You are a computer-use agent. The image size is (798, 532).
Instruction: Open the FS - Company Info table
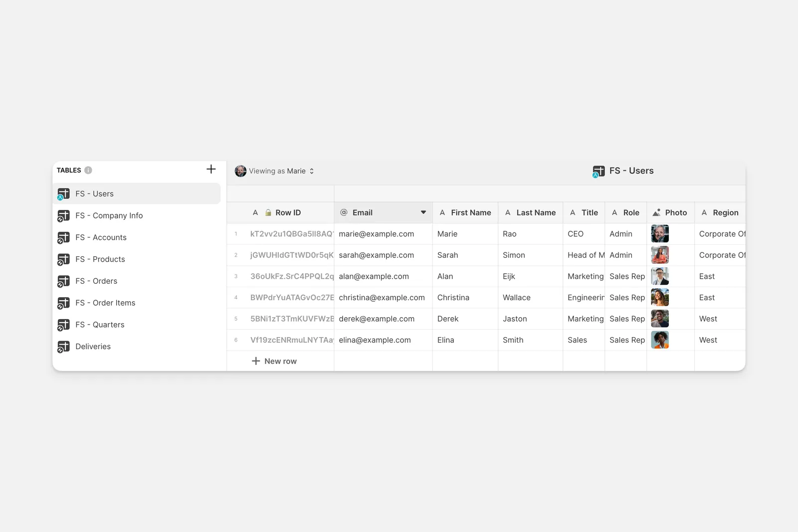137,216
